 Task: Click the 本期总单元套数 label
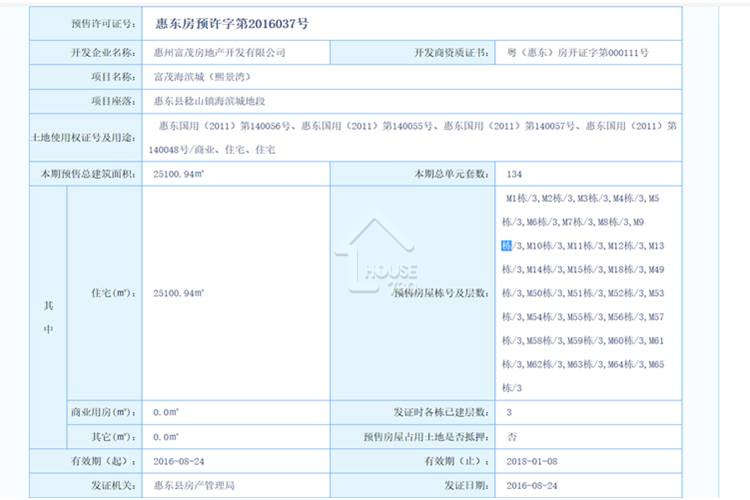click(x=452, y=174)
